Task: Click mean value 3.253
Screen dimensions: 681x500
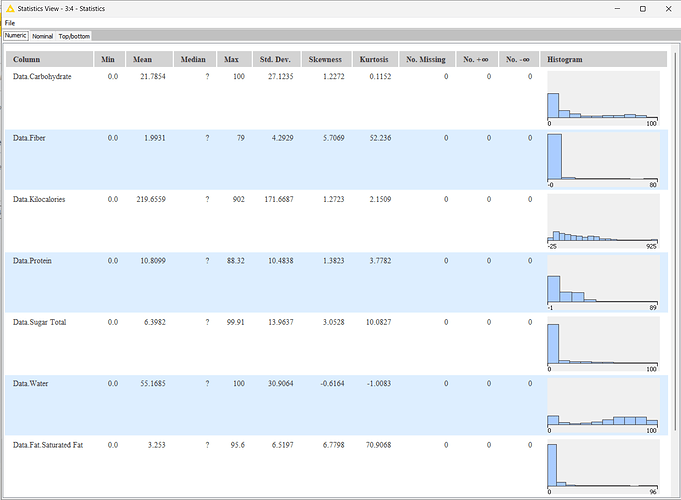Action: pyautogui.click(x=156, y=445)
